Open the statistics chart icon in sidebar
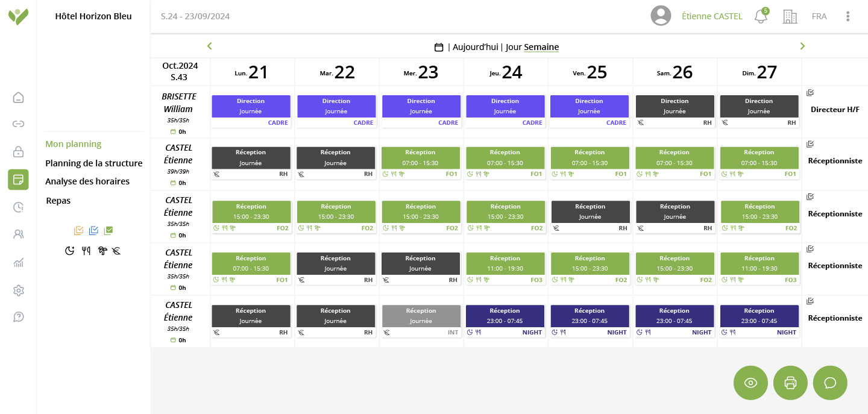868x414 pixels. [18, 262]
